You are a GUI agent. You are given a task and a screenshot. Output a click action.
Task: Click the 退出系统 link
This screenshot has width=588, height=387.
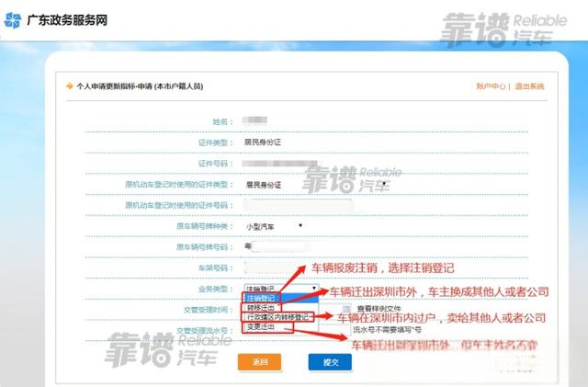pos(529,86)
